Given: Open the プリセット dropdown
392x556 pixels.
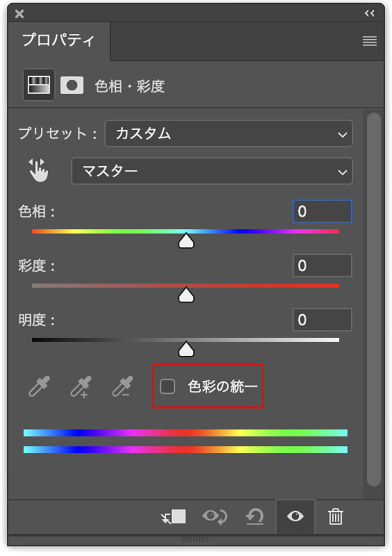Looking at the screenshot, I should coord(228,133).
